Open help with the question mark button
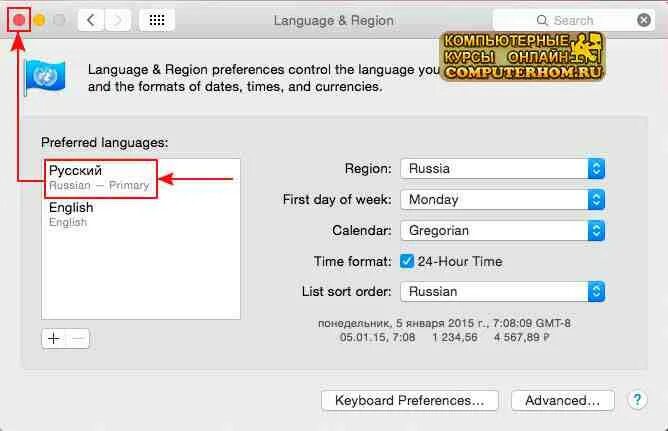 (x=637, y=400)
